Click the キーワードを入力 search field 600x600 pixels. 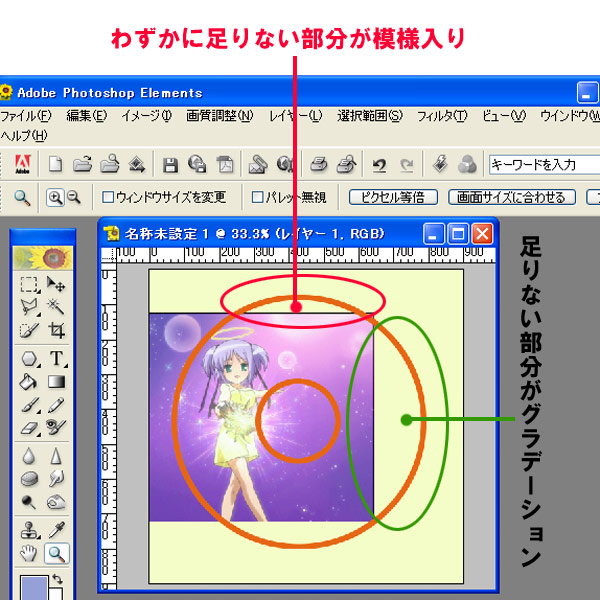544,165
